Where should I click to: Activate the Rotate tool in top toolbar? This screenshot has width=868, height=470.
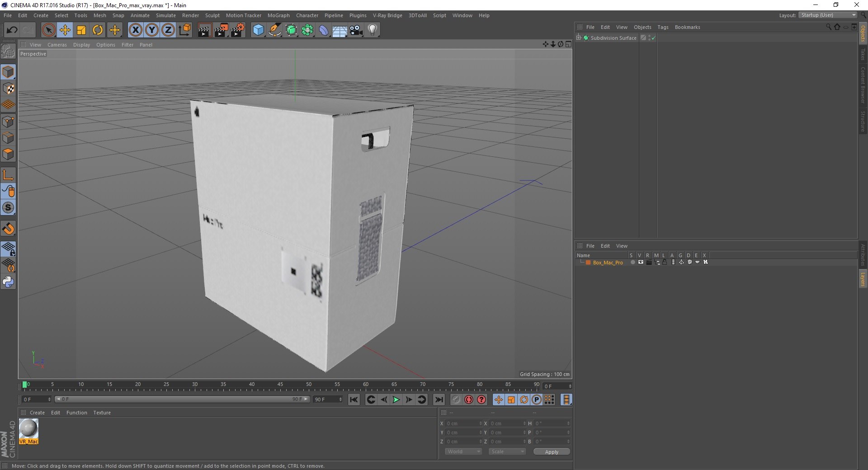[x=98, y=30]
